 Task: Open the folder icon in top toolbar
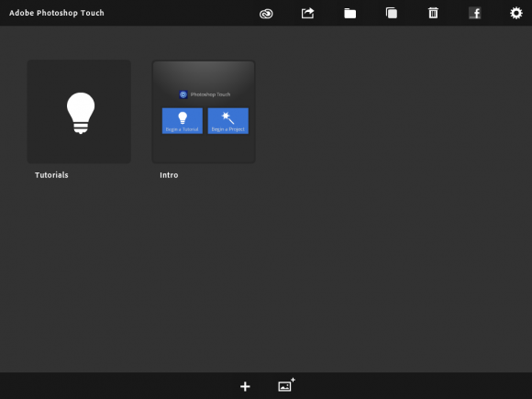click(x=349, y=14)
